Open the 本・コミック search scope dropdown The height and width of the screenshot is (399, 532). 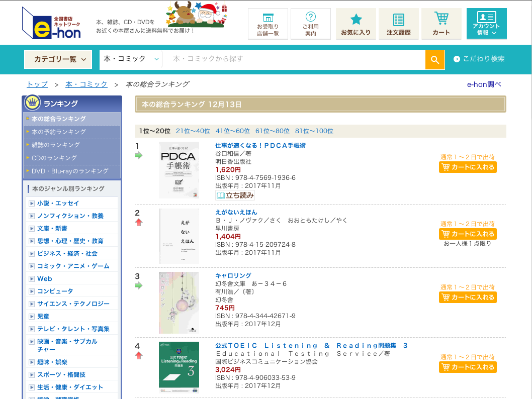131,59
